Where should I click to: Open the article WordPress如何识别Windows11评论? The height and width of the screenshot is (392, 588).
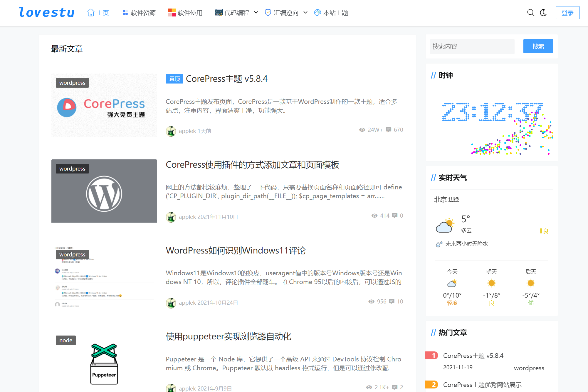coord(236,251)
